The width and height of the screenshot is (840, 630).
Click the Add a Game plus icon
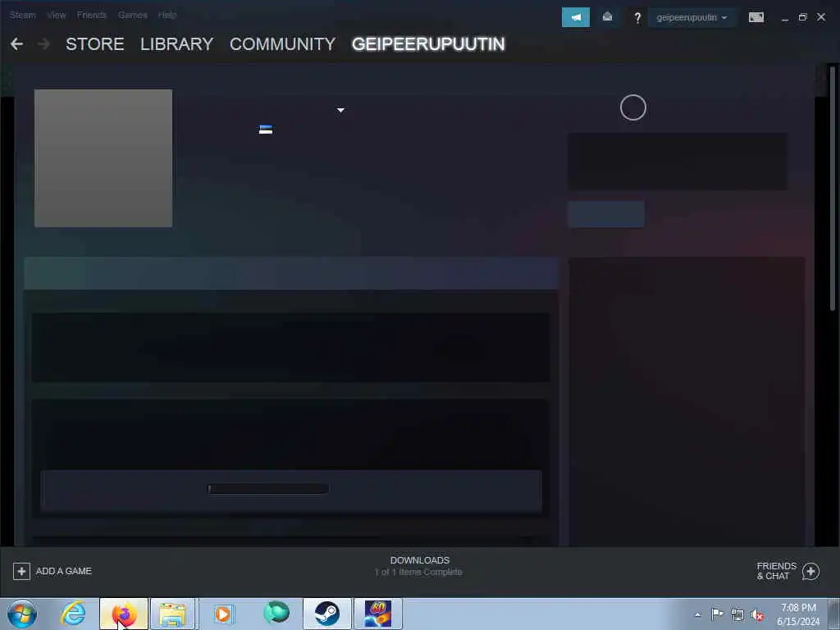21,571
